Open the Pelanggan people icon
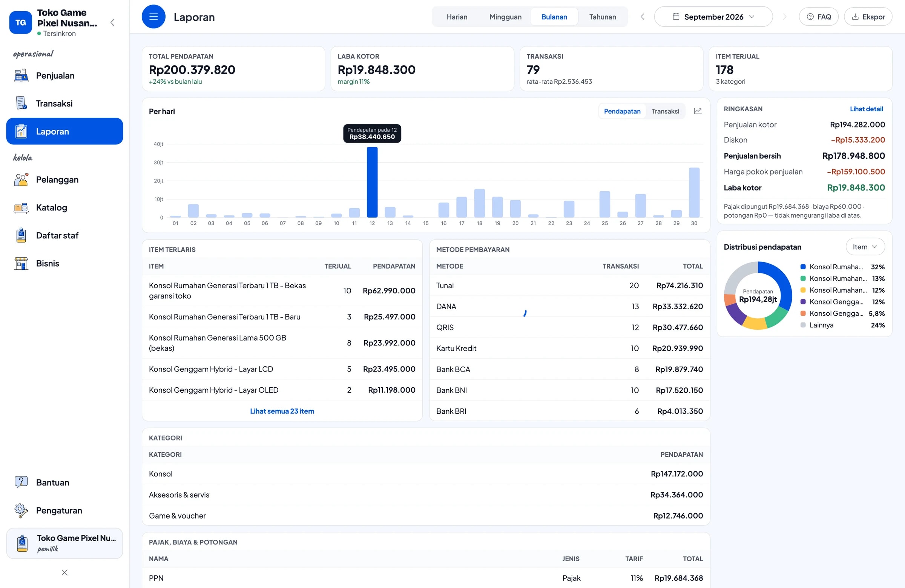The height and width of the screenshot is (588, 905). [21, 180]
